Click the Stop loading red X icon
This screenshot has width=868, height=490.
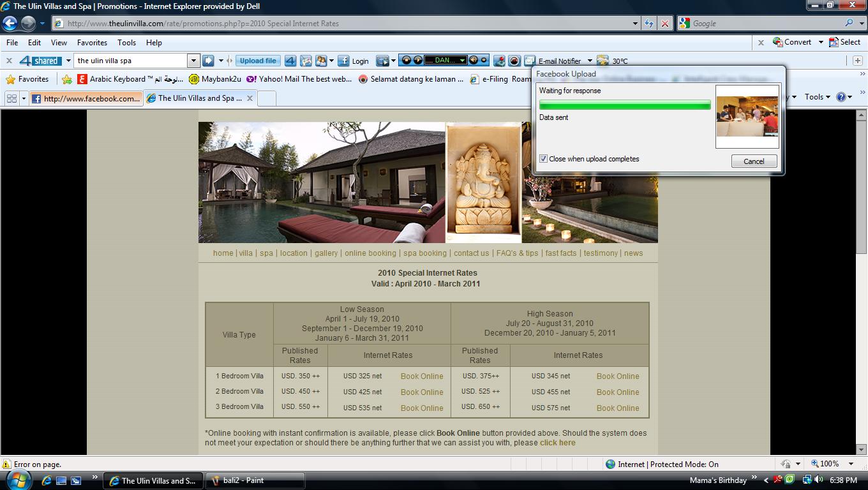[x=665, y=24]
